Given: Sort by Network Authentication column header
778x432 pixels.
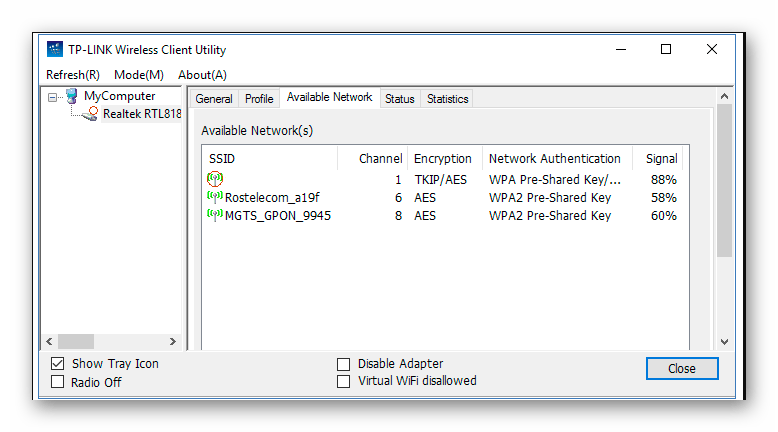Looking at the screenshot, I should [x=557, y=159].
